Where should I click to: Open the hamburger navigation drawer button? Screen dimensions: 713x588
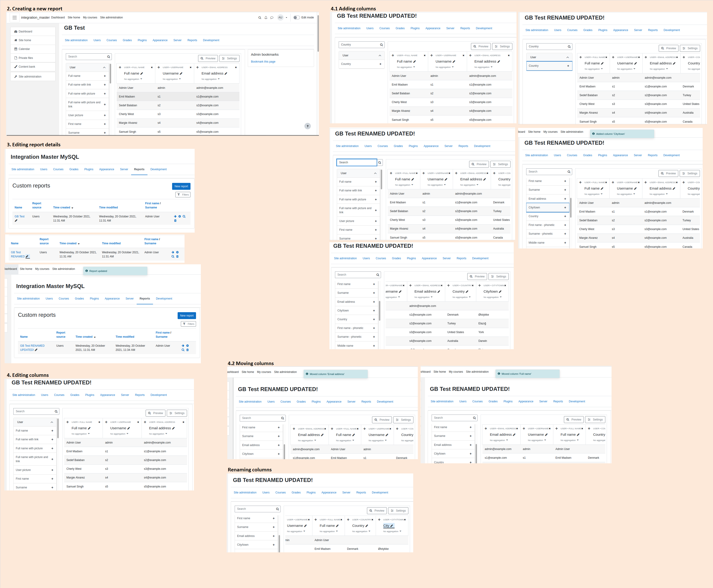[14, 18]
